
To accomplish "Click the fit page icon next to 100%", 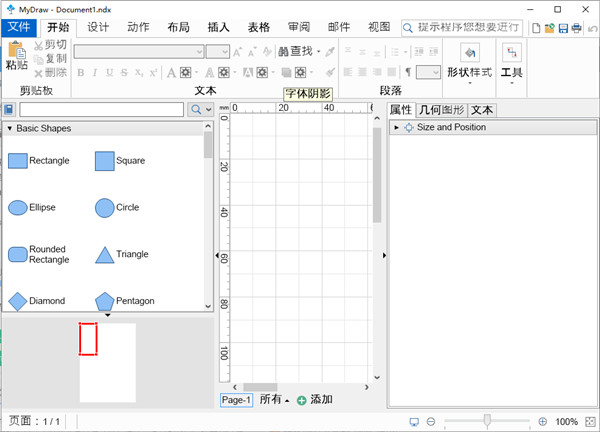I will tap(590, 421).
